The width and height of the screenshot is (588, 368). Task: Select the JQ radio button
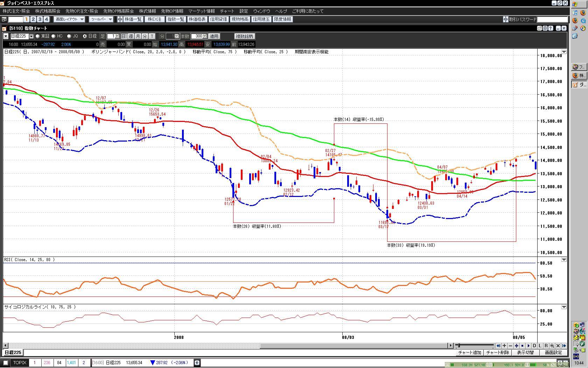click(69, 36)
